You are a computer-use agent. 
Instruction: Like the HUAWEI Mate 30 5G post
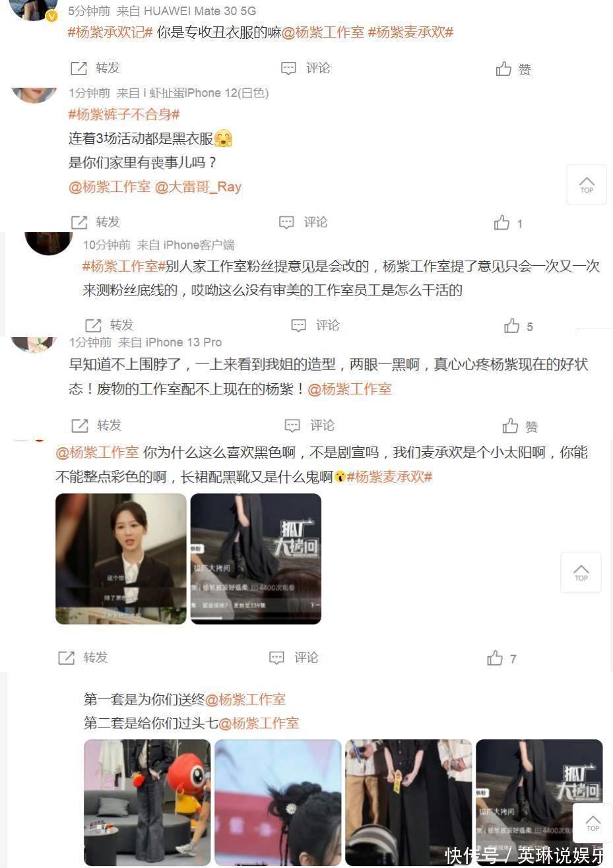(x=513, y=69)
